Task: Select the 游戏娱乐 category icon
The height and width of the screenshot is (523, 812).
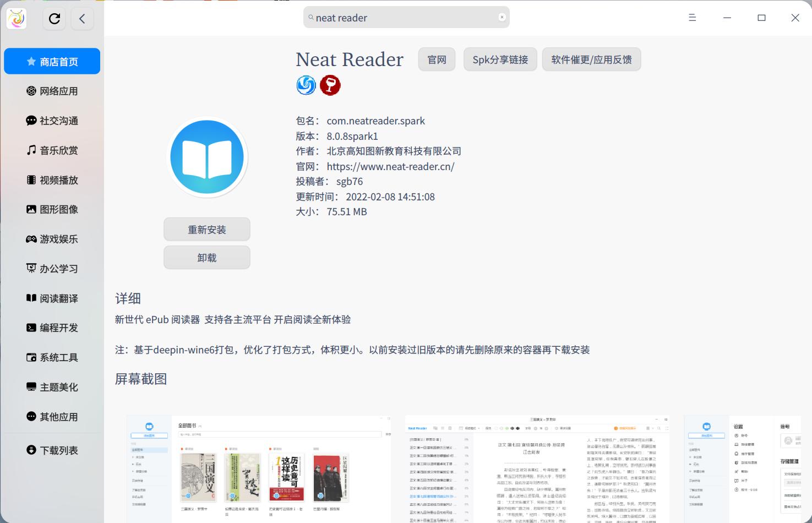Action: tap(31, 238)
